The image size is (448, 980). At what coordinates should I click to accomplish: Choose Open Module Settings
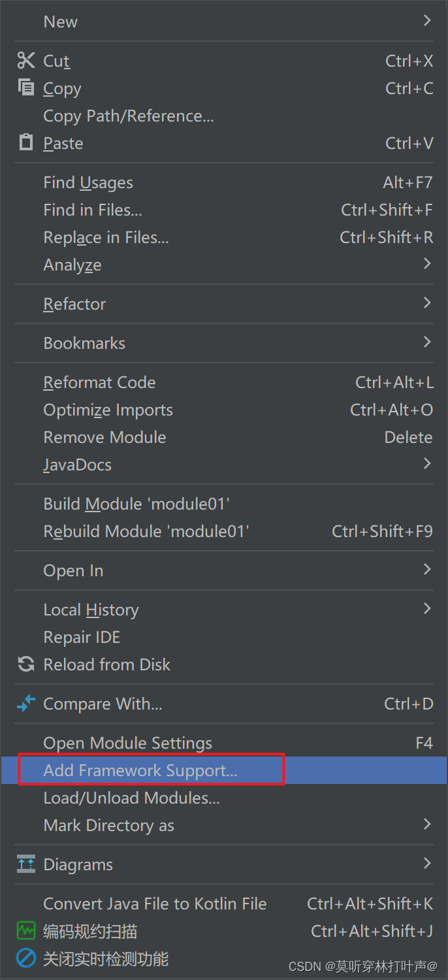[x=127, y=743]
